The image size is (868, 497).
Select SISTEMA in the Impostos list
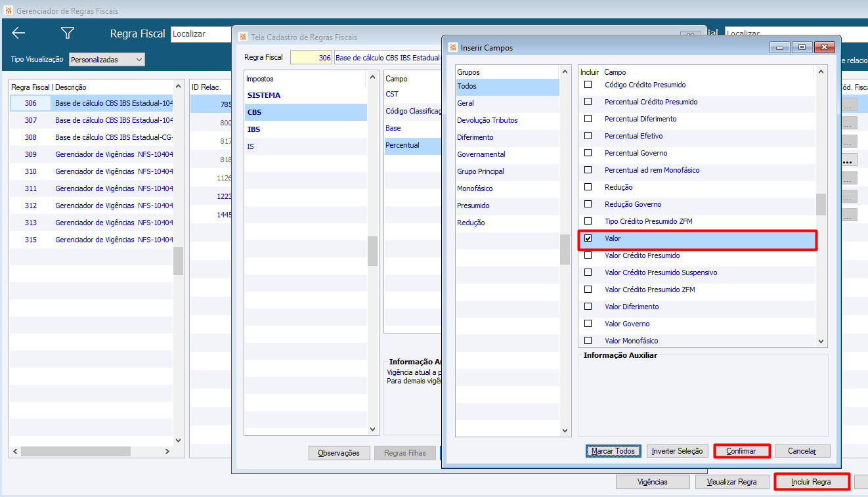coord(305,95)
